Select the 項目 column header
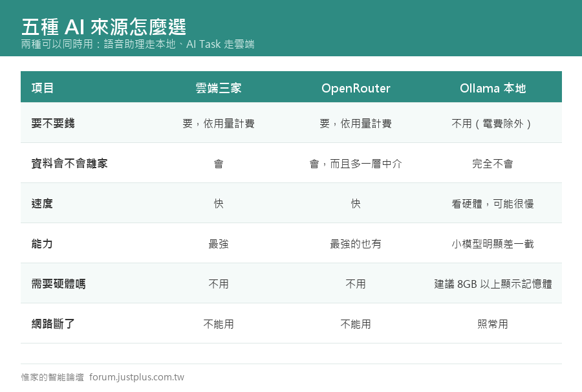The image size is (582, 392). click(x=43, y=88)
